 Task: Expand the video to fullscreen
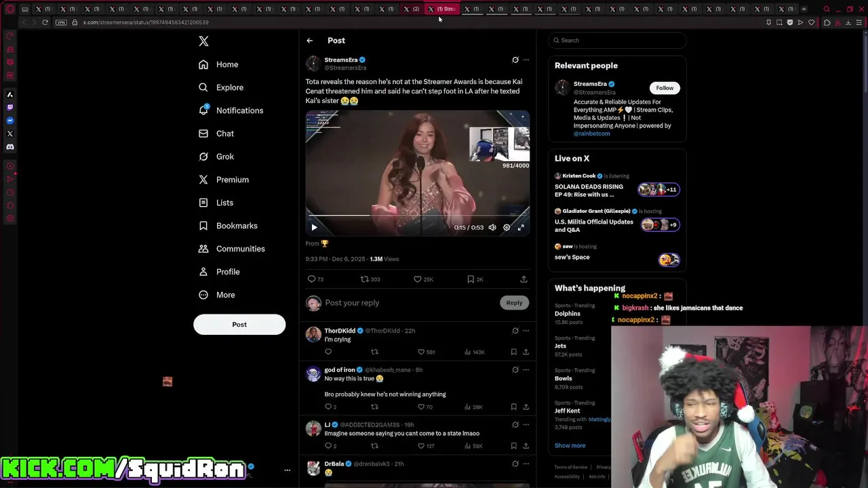click(x=521, y=228)
